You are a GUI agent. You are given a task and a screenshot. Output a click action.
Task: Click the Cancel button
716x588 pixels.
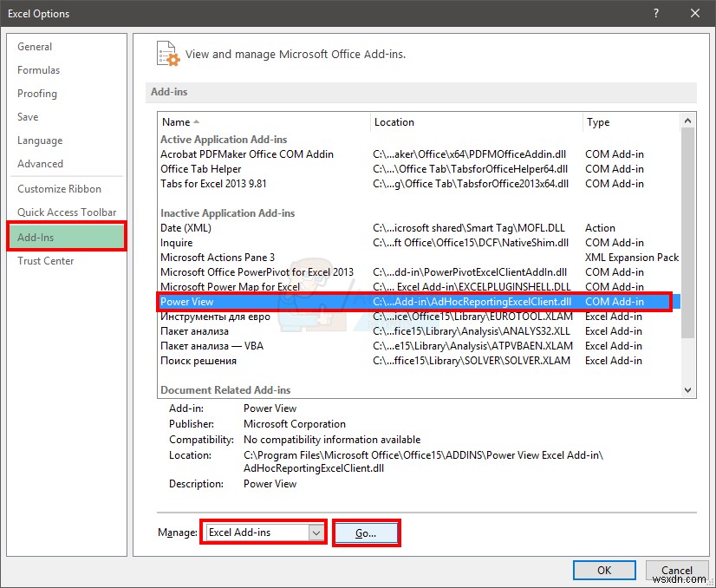[x=676, y=570]
